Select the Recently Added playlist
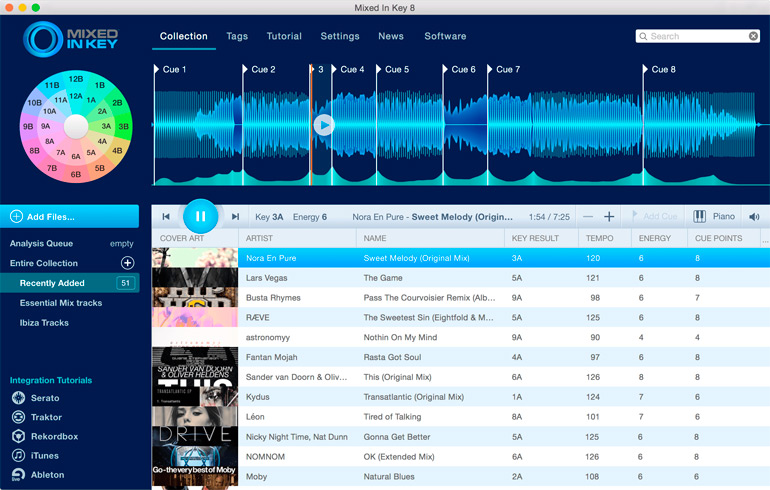Screen dimensions: 770x490 (x=70, y=283)
